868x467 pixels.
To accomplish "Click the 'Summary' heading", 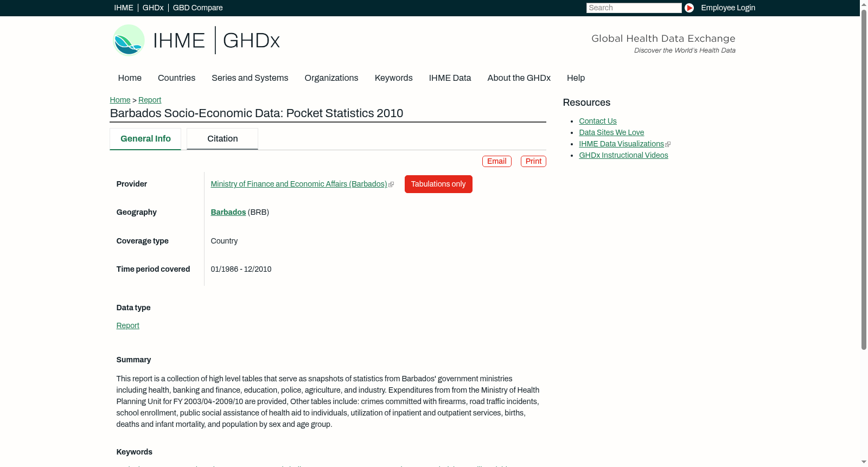I will click(133, 360).
